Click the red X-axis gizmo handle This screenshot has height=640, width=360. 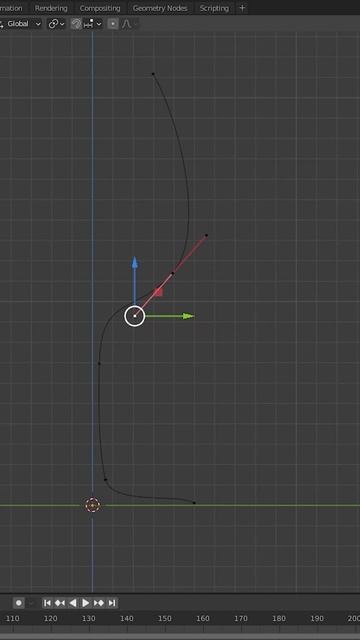(159, 291)
